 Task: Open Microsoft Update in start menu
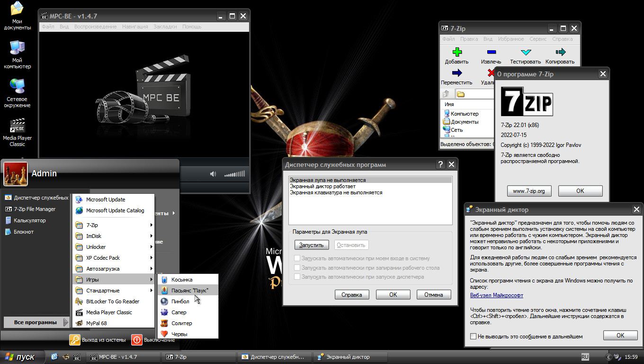tap(114, 200)
